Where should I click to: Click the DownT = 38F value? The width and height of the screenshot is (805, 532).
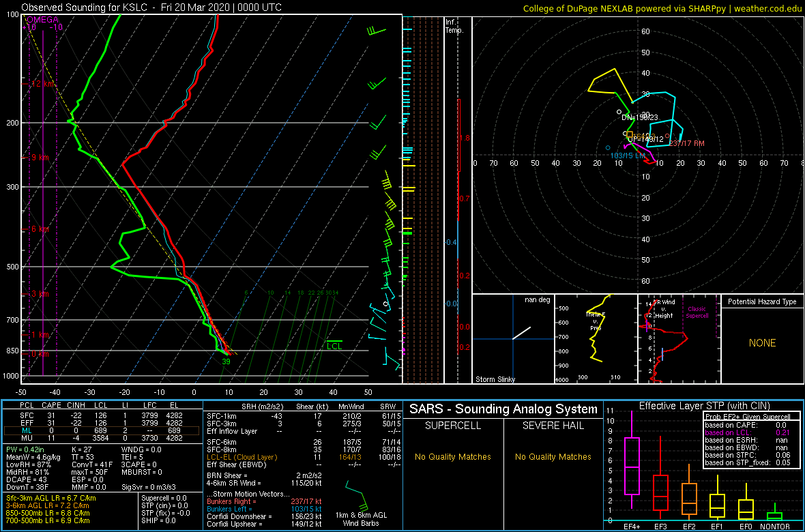coord(27,487)
